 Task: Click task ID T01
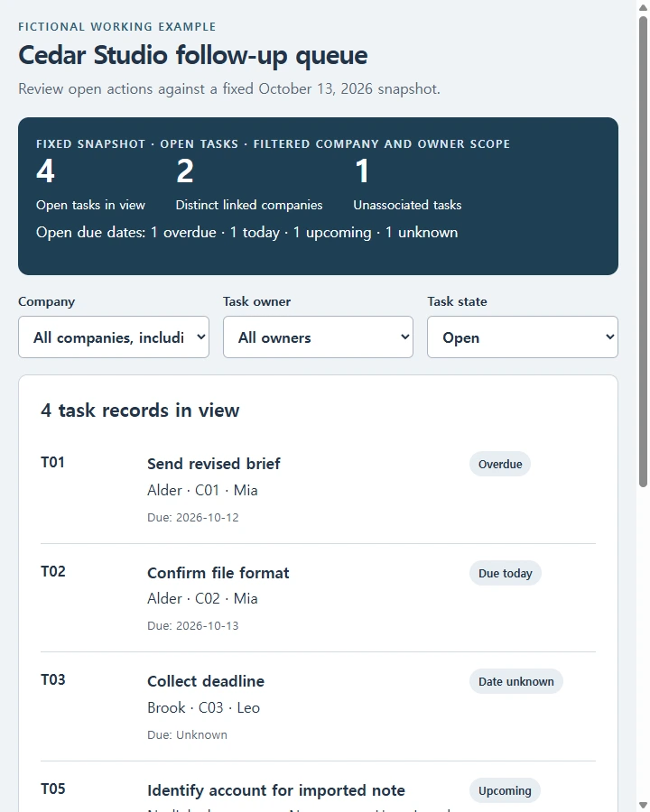coord(53,462)
